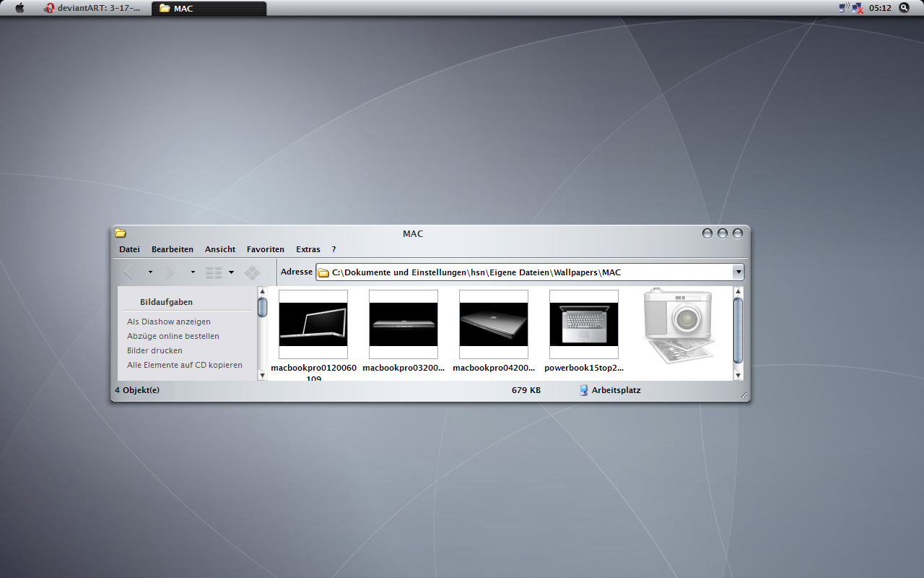
Task: Expand the Forward history dropdown arrow
Action: (193, 272)
